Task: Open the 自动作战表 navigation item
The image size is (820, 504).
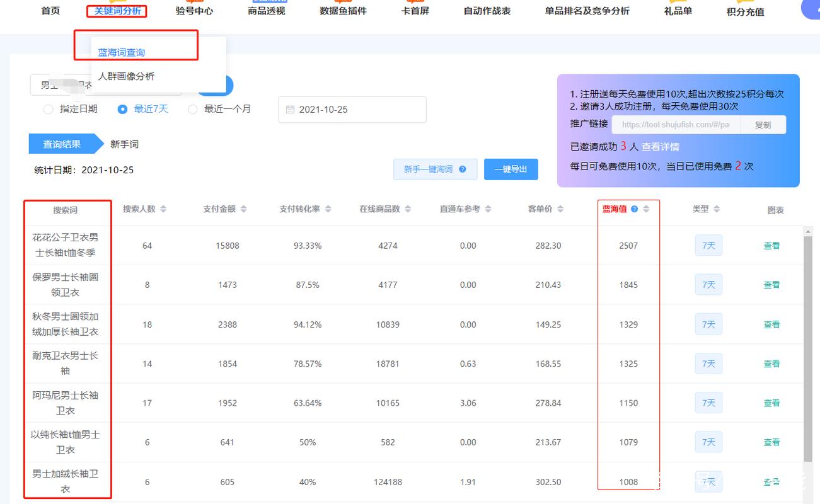Action: (x=487, y=11)
